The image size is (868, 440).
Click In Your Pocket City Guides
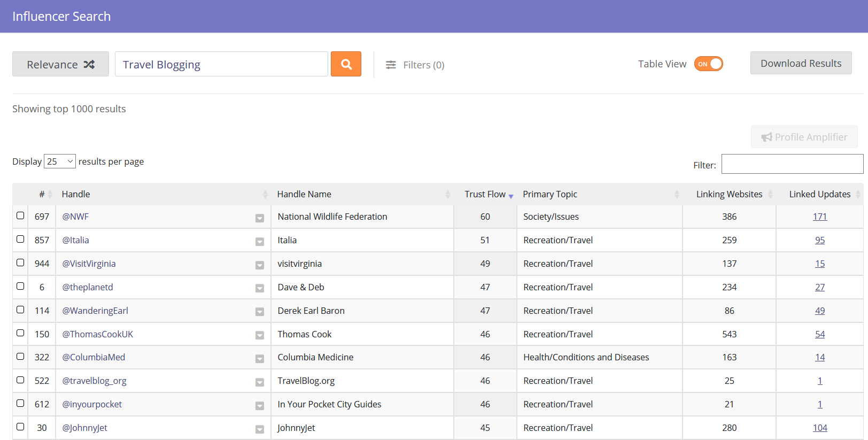point(329,404)
